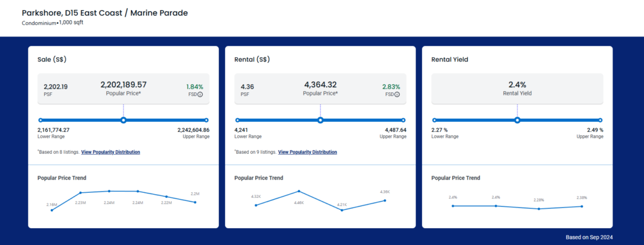This screenshot has width=644, height=245.
Task: Select the Rental Yield lower range endpoint
Action: click(434, 120)
